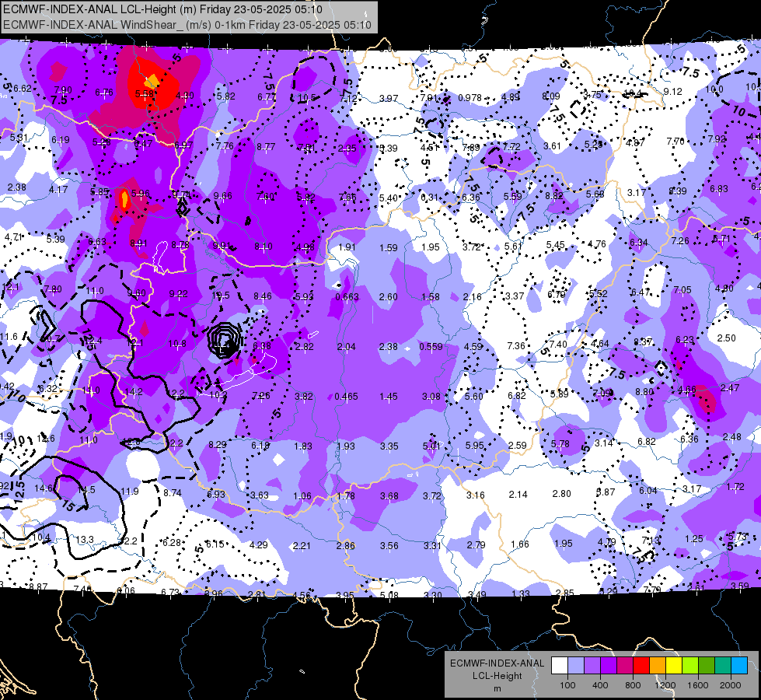
Task: Click the legend label '1600'
Action: [697, 685]
